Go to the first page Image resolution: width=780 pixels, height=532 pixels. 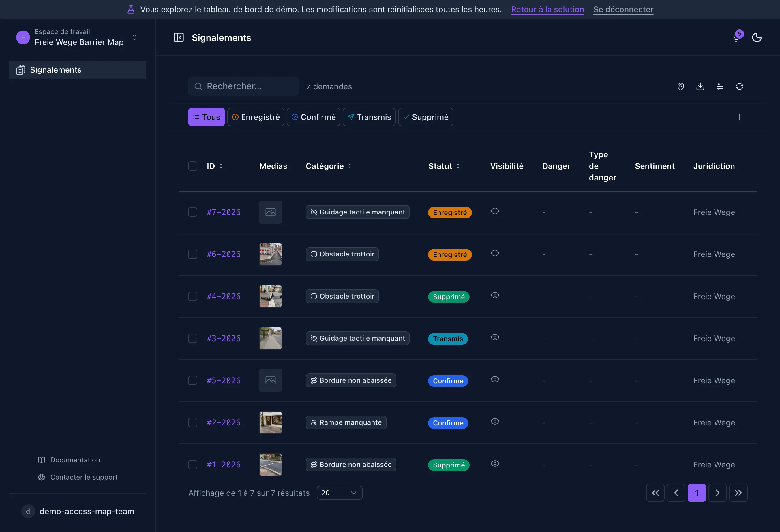[655, 493]
